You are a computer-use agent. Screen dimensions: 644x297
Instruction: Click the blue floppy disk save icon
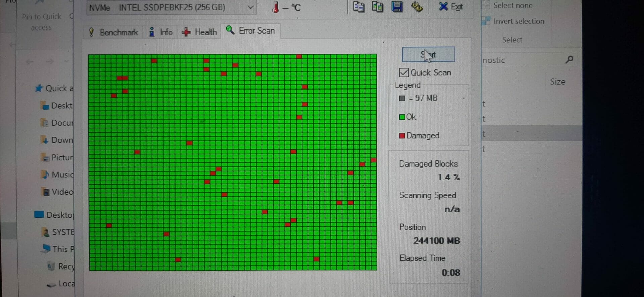[x=397, y=7]
